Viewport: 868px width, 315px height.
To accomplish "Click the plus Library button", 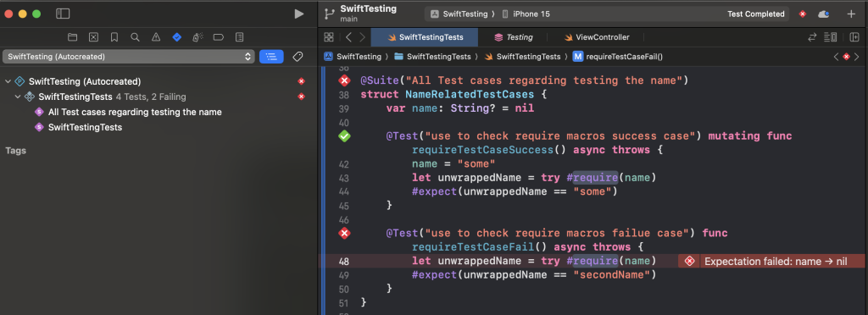I will [x=851, y=14].
